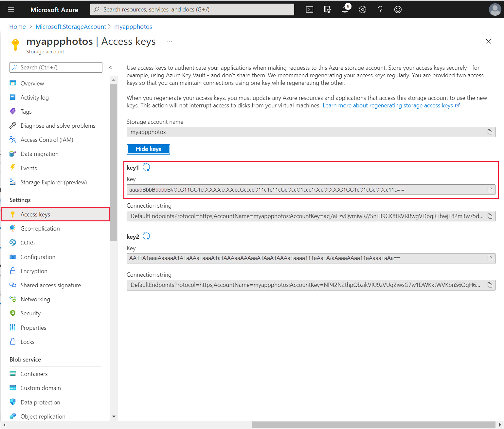504x429 pixels.
Task: Open Learn more about regenerating storage access keys
Action: [x=391, y=105]
